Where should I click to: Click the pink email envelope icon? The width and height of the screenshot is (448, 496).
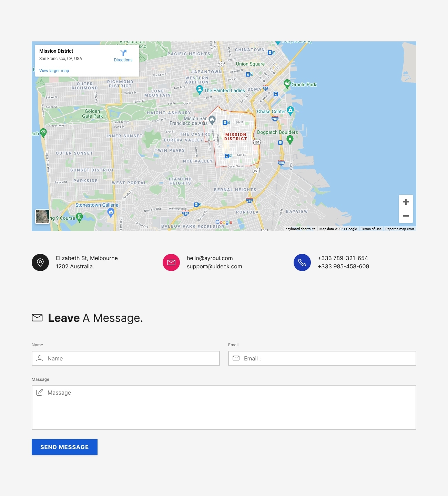[171, 262]
